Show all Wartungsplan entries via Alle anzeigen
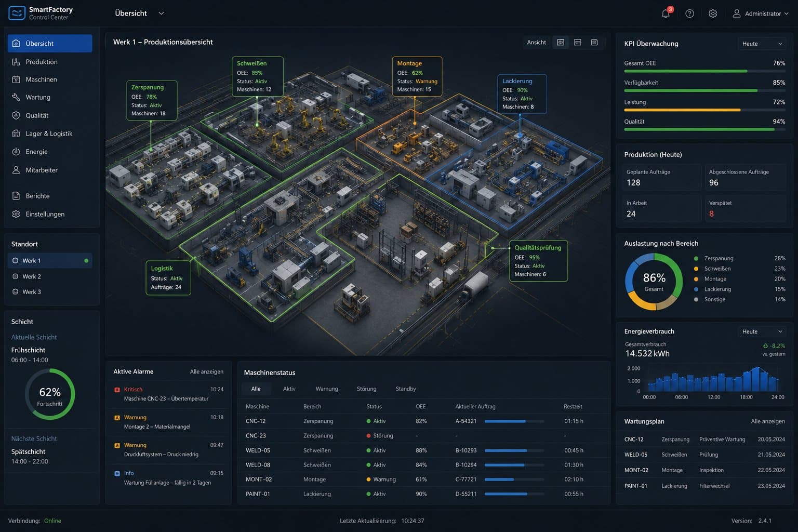 coord(768,421)
